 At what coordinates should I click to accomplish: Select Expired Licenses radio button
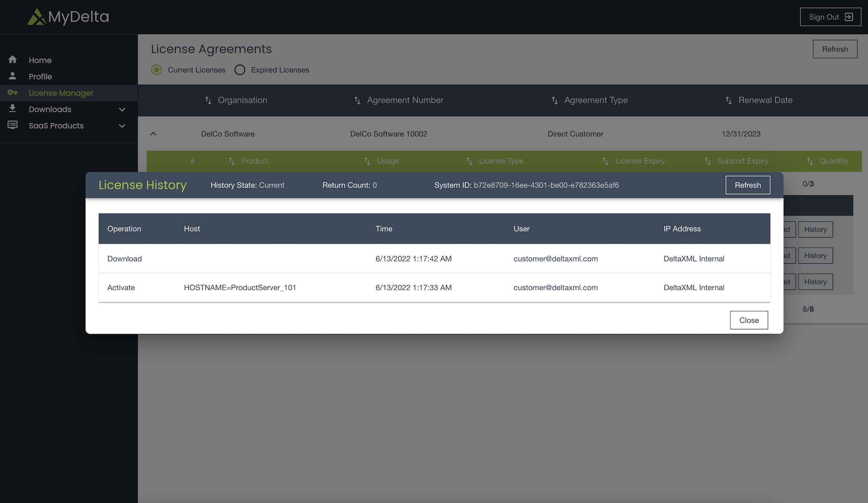[x=240, y=70]
